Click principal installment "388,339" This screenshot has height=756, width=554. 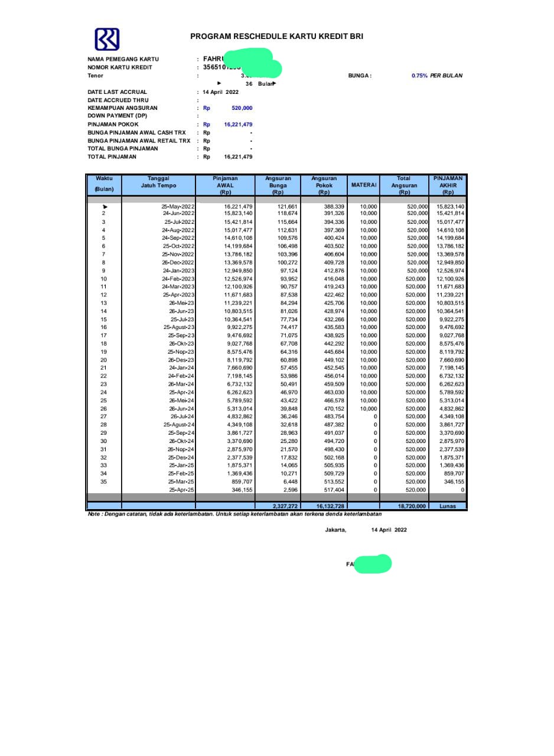[334, 207]
